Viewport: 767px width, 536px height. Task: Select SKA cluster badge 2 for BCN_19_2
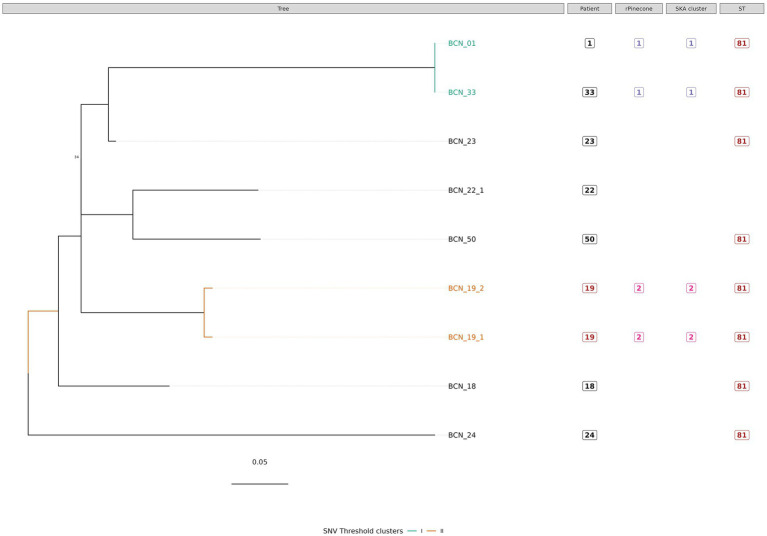[x=691, y=288]
